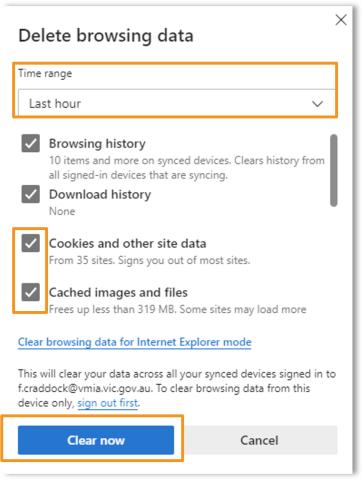Uncheck the Browsing history checkbox
The width and height of the screenshot is (363, 480).
31,143
